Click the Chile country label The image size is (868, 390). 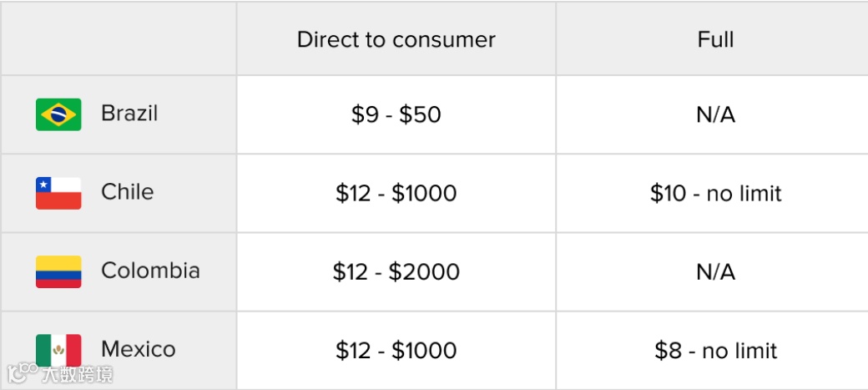pos(128,192)
